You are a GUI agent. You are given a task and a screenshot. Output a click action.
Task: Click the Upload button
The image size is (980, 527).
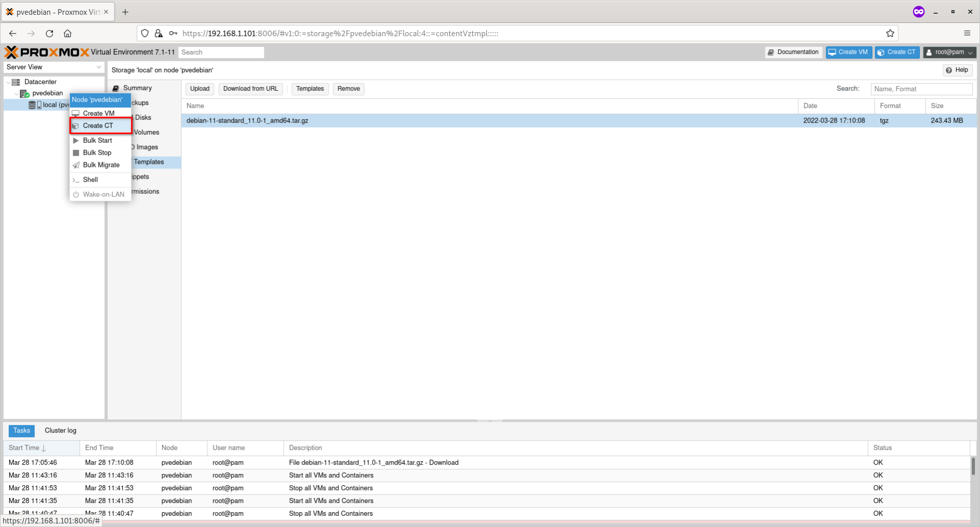200,89
